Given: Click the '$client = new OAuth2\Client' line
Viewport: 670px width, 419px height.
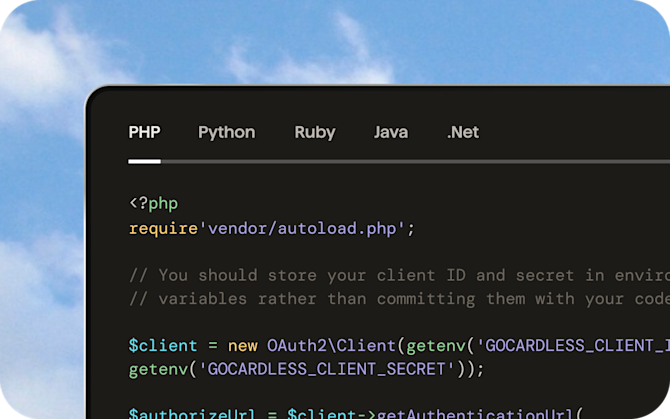Looking at the screenshot, I should point(399,345).
